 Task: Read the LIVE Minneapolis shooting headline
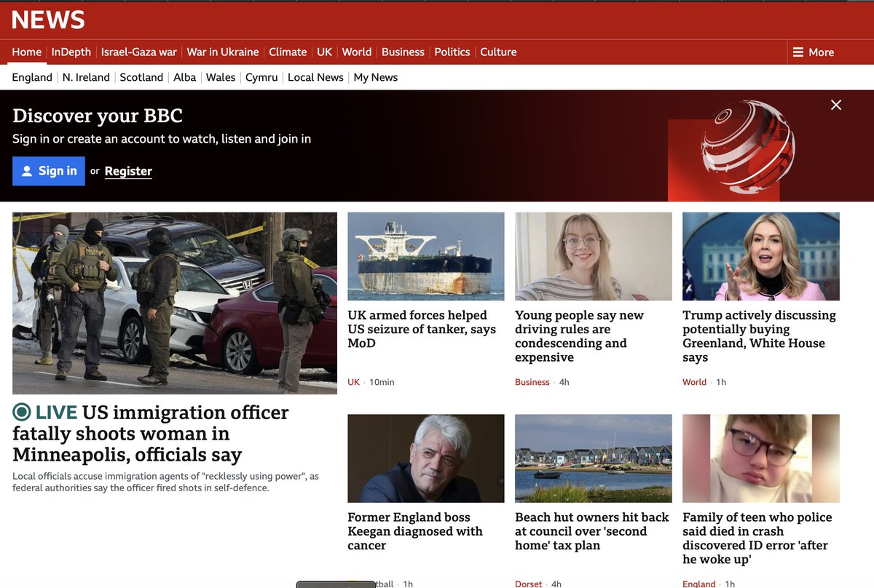[x=151, y=434]
